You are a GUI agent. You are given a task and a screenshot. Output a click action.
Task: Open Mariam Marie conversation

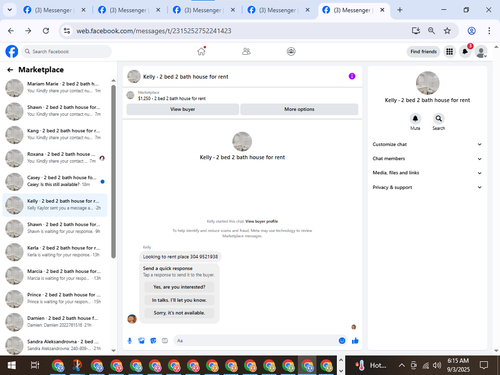[x=55, y=88]
